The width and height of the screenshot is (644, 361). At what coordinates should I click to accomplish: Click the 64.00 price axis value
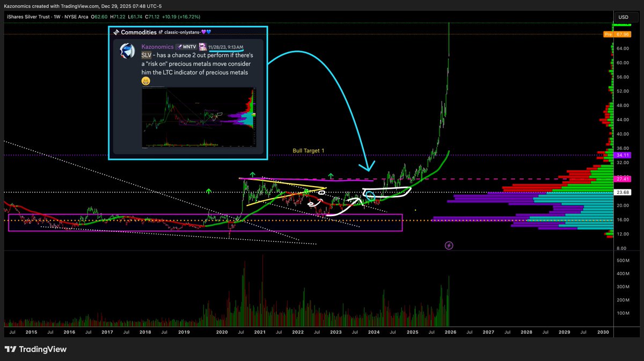pos(623,48)
